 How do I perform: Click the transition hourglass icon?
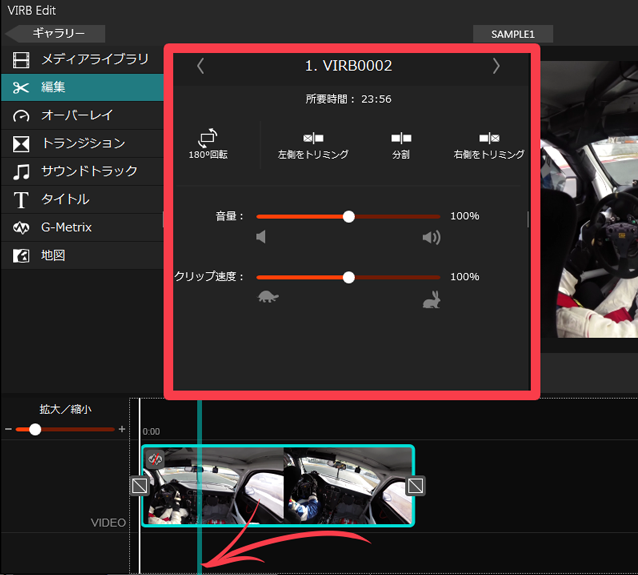[21, 144]
